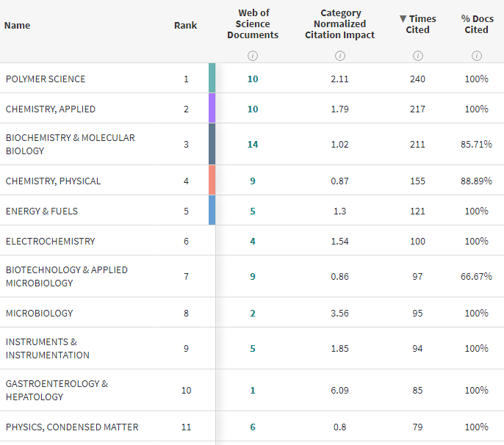Click the salmon Chemistry, Physical color swatch
504x445 pixels.
pos(212,181)
